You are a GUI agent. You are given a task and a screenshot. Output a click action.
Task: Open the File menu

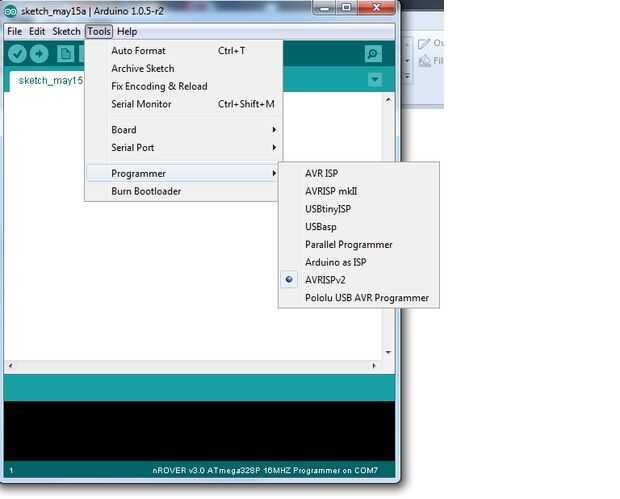point(15,31)
